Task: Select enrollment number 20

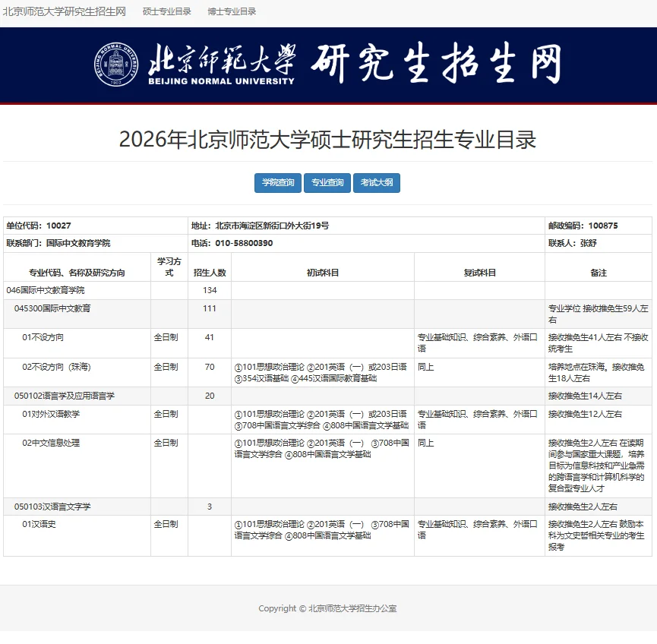Action: click(x=210, y=396)
